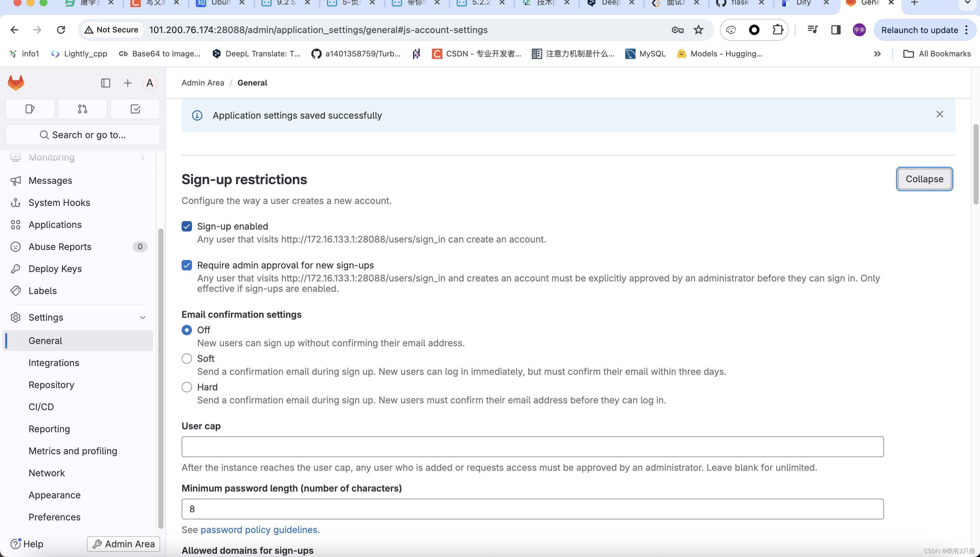Collapse the Sign-up restrictions section
Image resolution: width=980 pixels, height=557 pixels.
coord(925,179)
